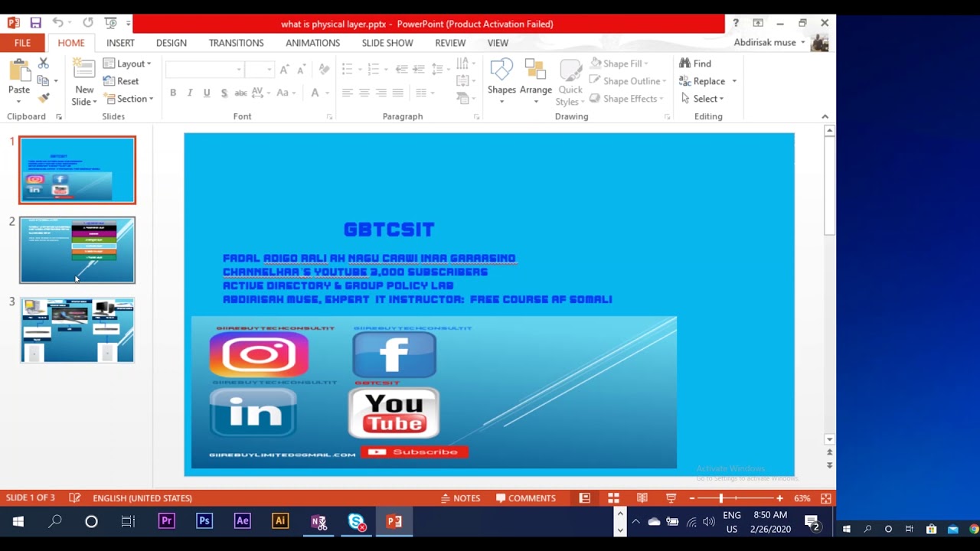980x551 pixels.
Task: Click the PowerPoint Help question mark
Action: tap(736, 23)
